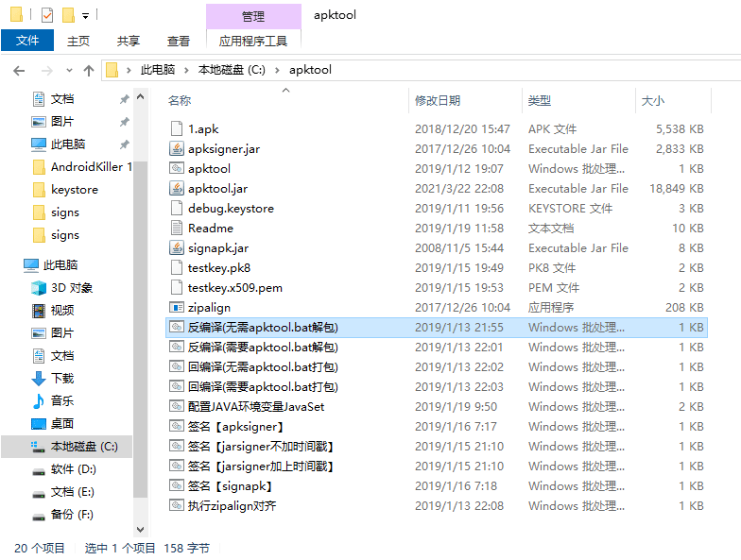This screenshot has width=741, height=560.
Task: Open the 文件 ribbon tab
Action: 27,41
